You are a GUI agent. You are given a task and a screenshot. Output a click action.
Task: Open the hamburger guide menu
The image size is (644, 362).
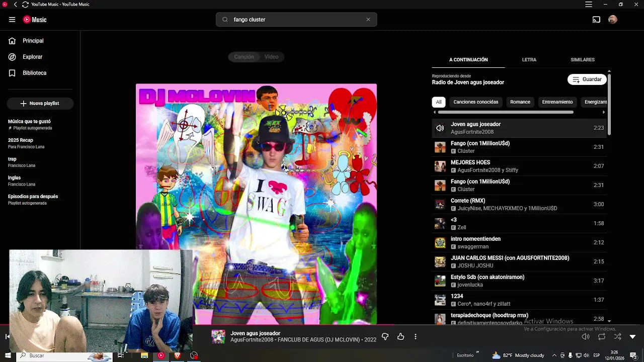click(x=12, y=20)
